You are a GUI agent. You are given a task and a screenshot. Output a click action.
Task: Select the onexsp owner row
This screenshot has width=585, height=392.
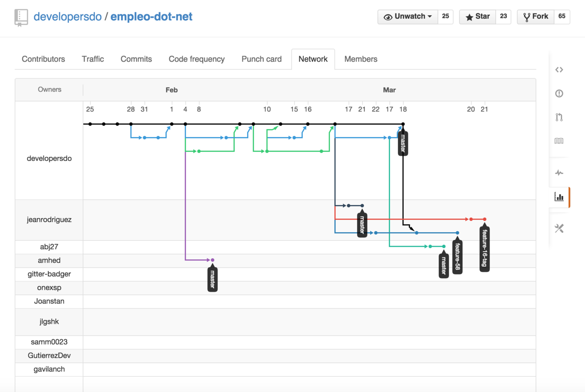[x=49, y=288]
